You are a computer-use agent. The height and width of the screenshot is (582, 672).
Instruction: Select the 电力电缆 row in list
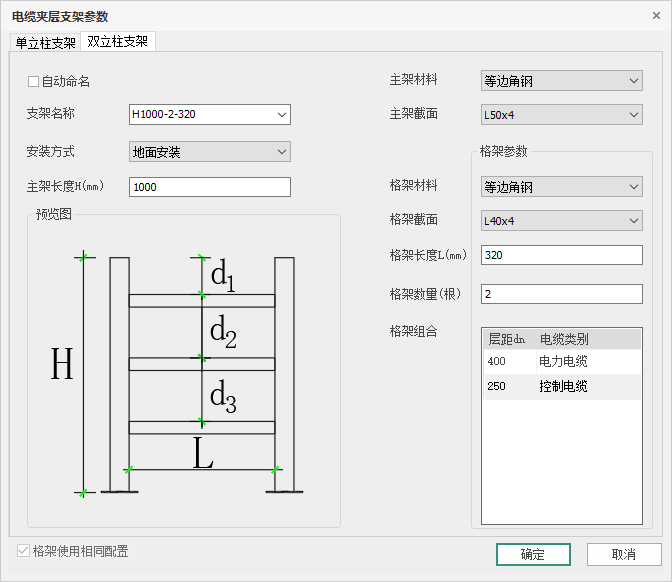pos(561,361)
